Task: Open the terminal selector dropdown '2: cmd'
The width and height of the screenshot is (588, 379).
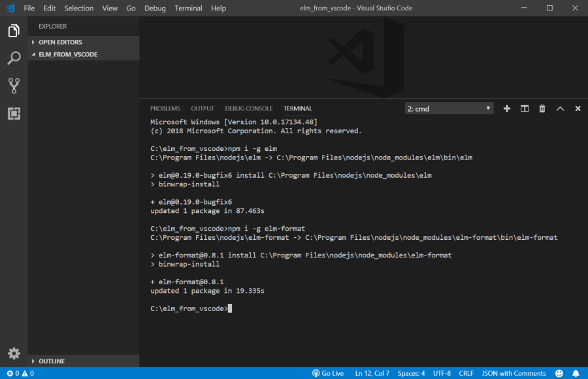Action: click(449, 108)
